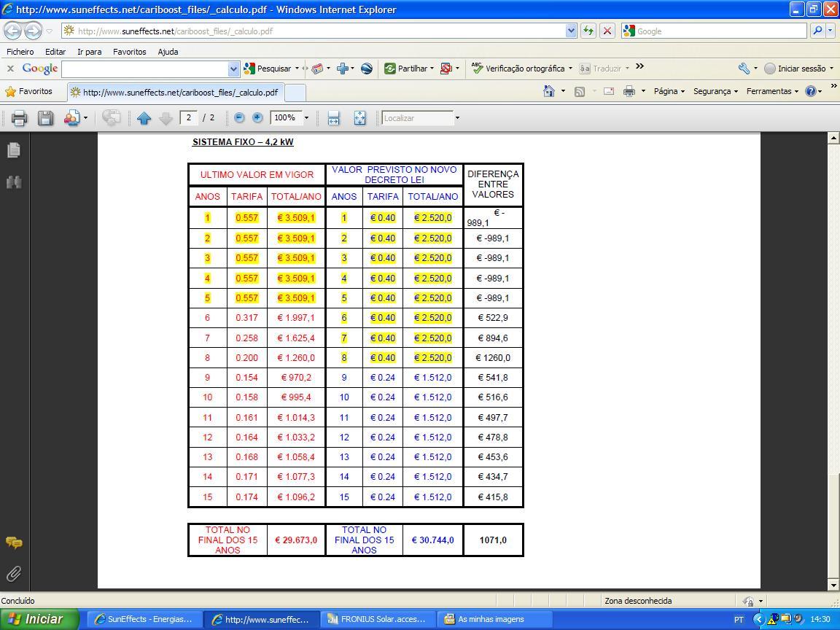Click the fit one full page icon

(x=360, y=118)
